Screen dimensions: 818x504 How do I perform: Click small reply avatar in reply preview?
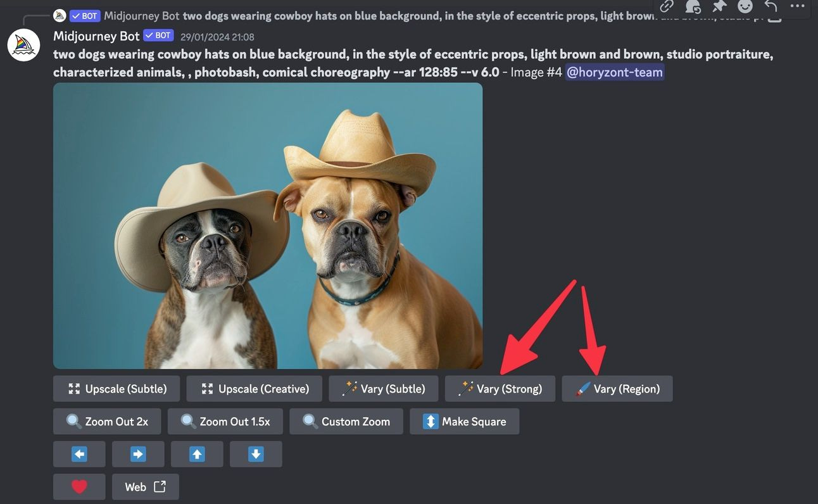pos(60,16)
